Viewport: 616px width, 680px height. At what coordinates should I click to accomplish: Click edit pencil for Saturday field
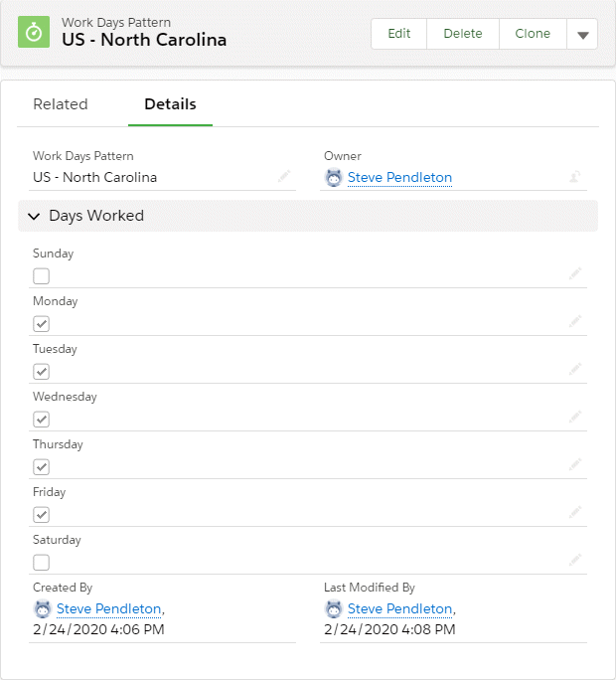click(x=575, y=560)
